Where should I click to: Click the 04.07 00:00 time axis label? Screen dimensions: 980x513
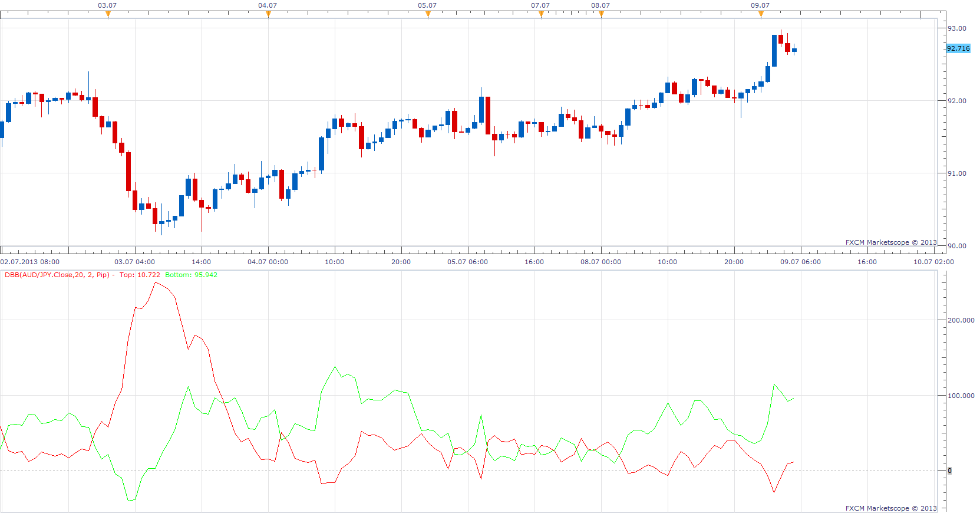268,262
